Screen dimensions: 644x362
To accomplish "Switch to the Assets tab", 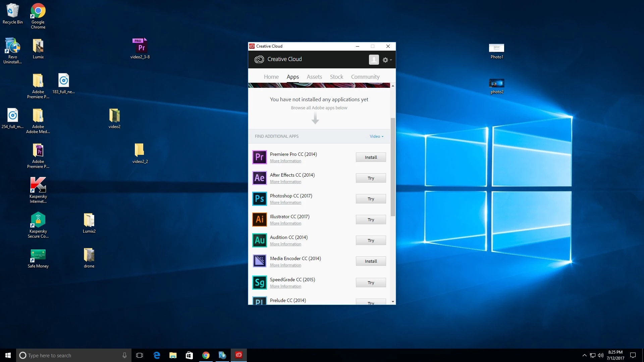I will coord(314,77).
